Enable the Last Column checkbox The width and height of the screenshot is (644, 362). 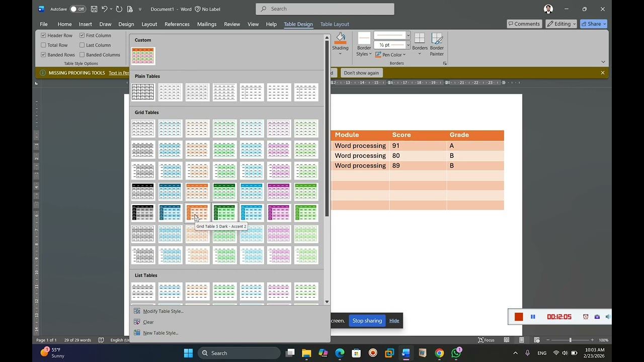[82, 45]
